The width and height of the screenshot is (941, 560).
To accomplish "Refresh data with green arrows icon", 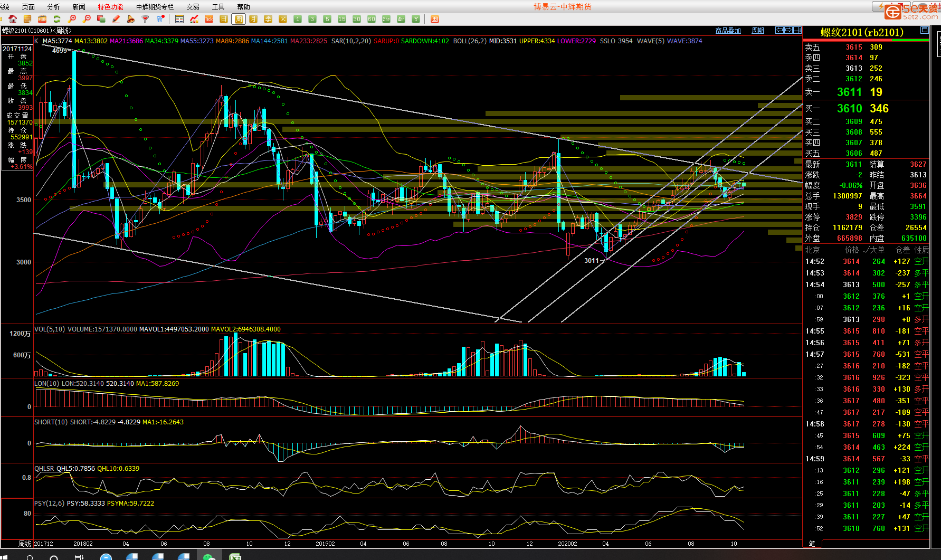I will [57, 19].
